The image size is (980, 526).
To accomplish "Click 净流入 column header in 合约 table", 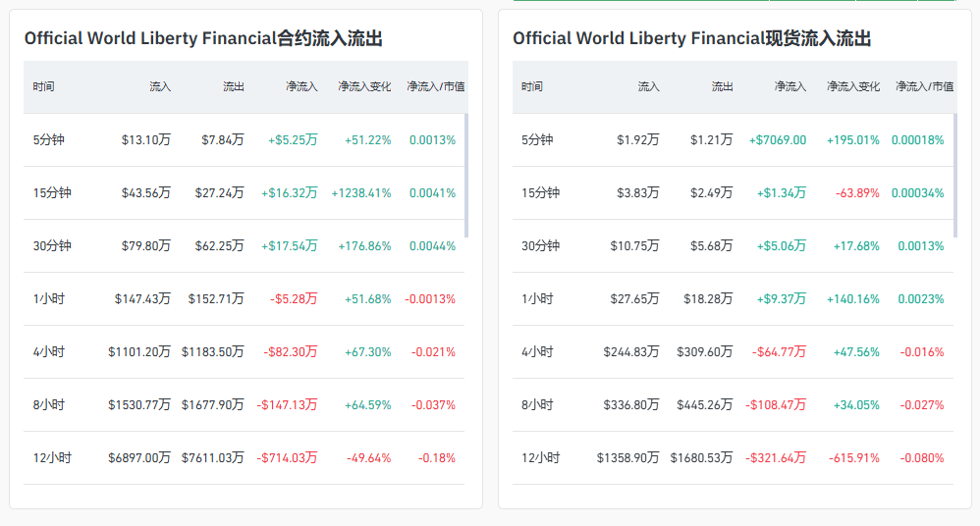I will pos(301,86).
